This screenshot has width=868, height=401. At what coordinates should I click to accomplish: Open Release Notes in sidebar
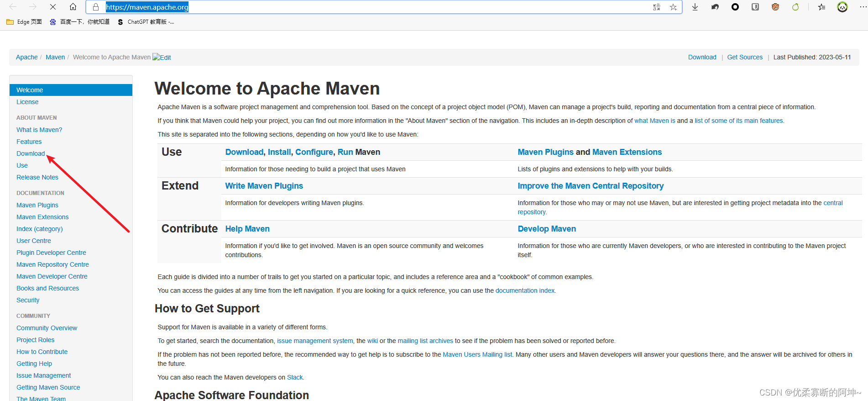pyautogui.click(x=37, y=177)
